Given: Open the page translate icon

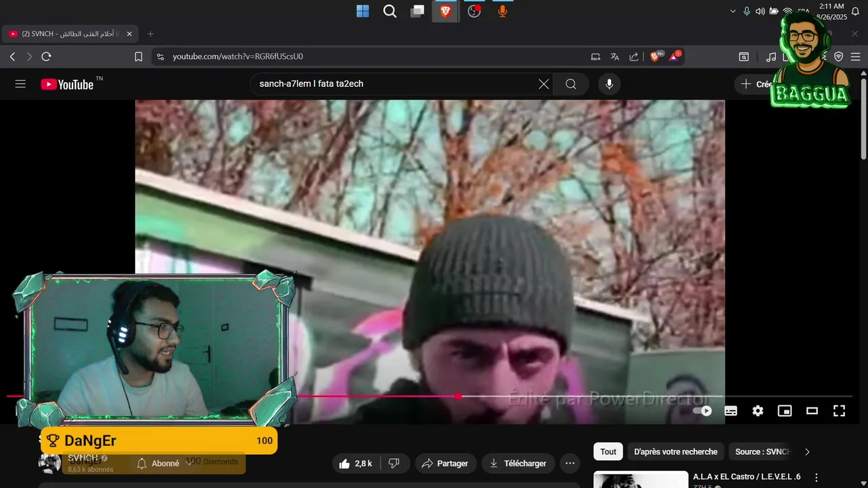Looking at the screenshot, I should pyautogui.click(x=614, y=57).
